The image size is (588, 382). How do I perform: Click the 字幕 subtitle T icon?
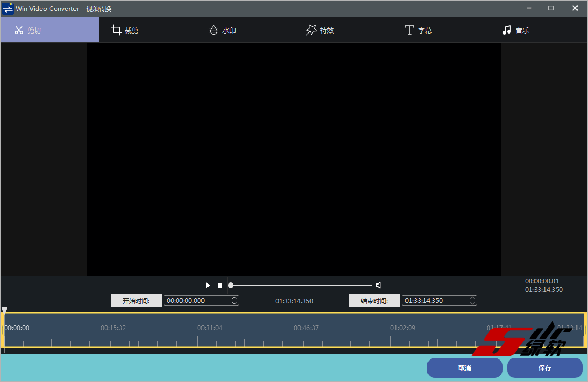coord(410,30)
